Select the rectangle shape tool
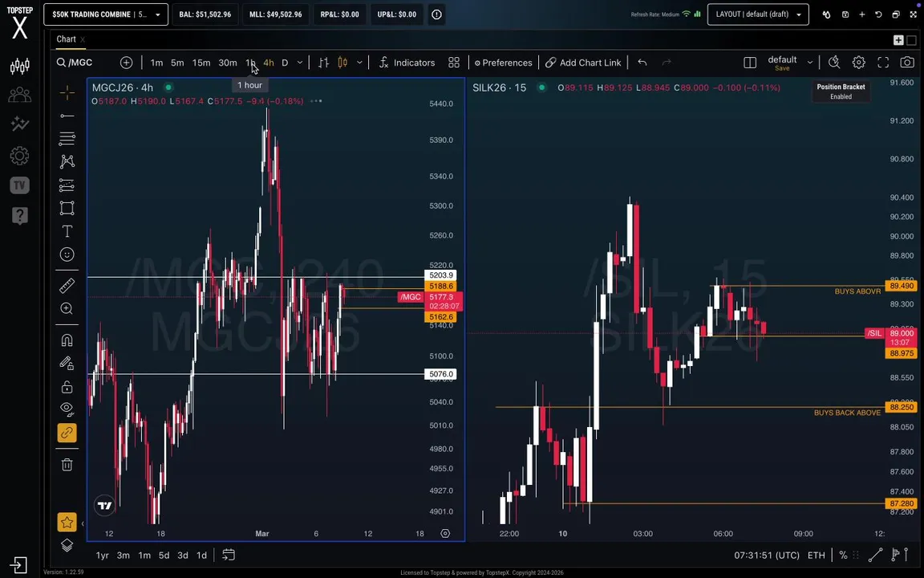Image resolution: width=924 pixels, height=578 pixels. point(67,208)
